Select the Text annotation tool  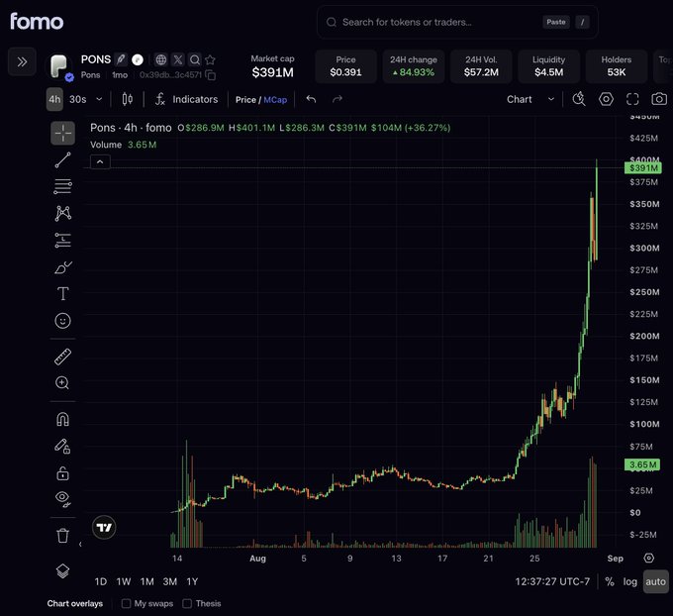[62, 294]
